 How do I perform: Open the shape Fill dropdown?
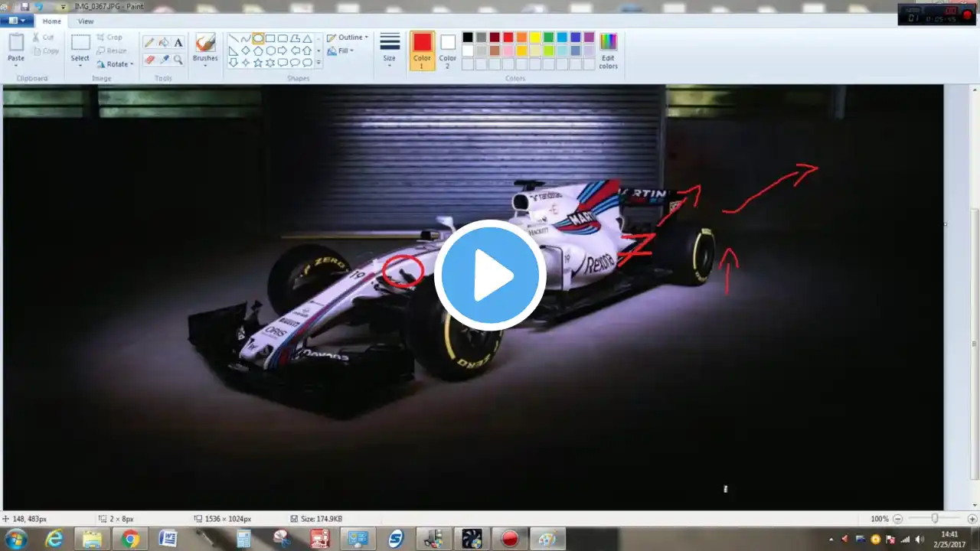[341, 51]
